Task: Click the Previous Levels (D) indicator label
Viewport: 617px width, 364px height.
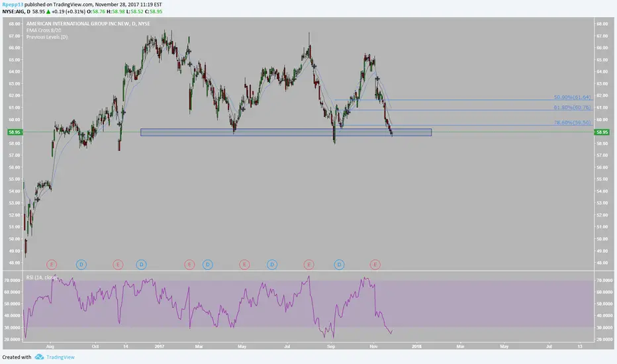Action: (47, 37)
